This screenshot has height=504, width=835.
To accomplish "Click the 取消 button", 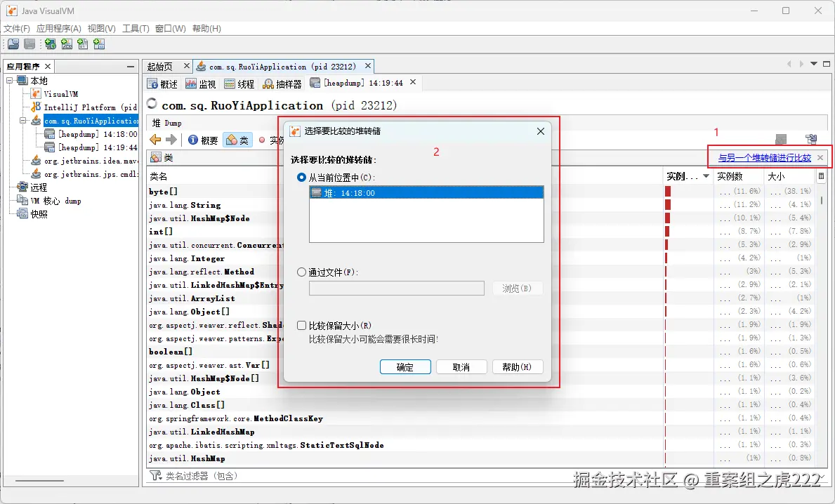I will 461,367.
